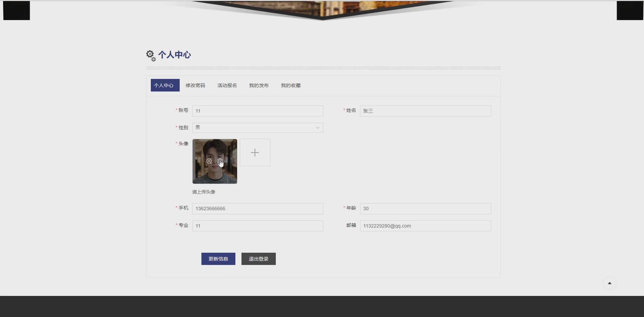Viewport: 644px width, 317px height.
Task: Click the 退出登录 logout button
Action: (258, 258)
